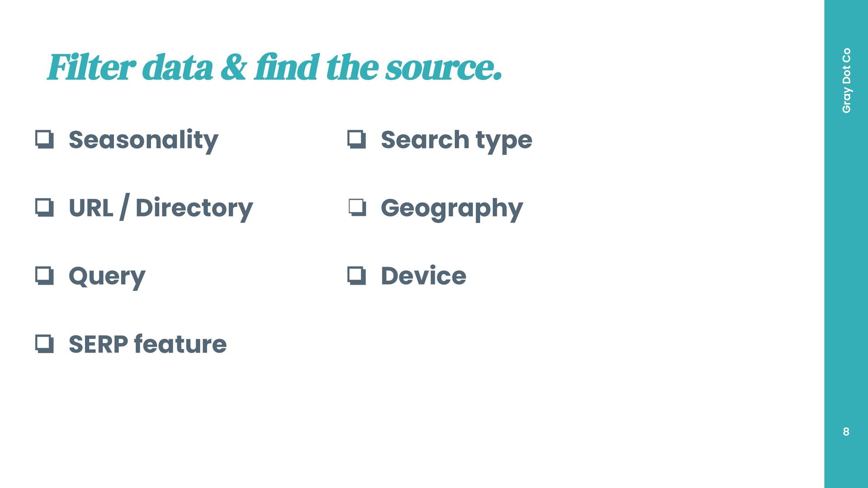The image size is (868, 488).
Task: Click the Device text label
Action: pyautogui.click(x=423, y=276)
